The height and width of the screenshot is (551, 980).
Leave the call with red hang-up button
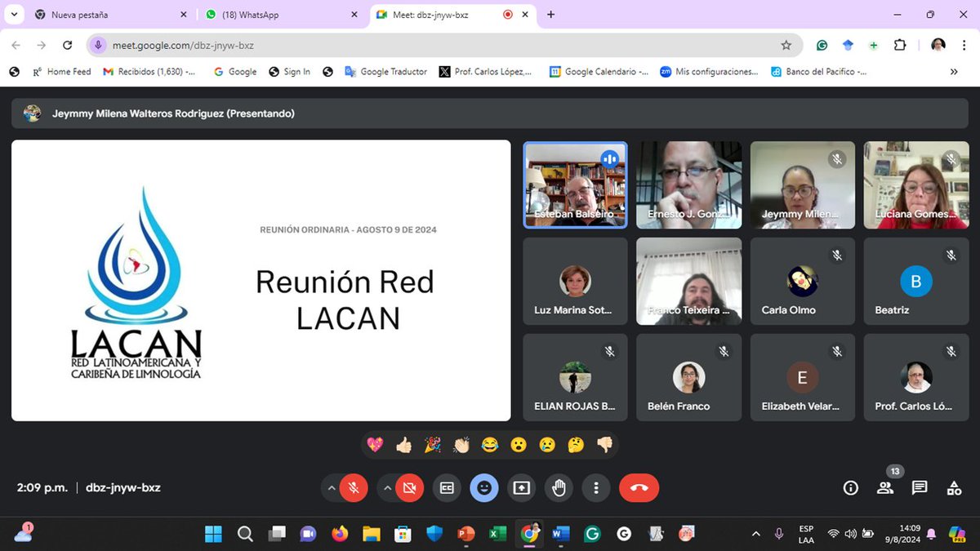click(x=639, y=488)
